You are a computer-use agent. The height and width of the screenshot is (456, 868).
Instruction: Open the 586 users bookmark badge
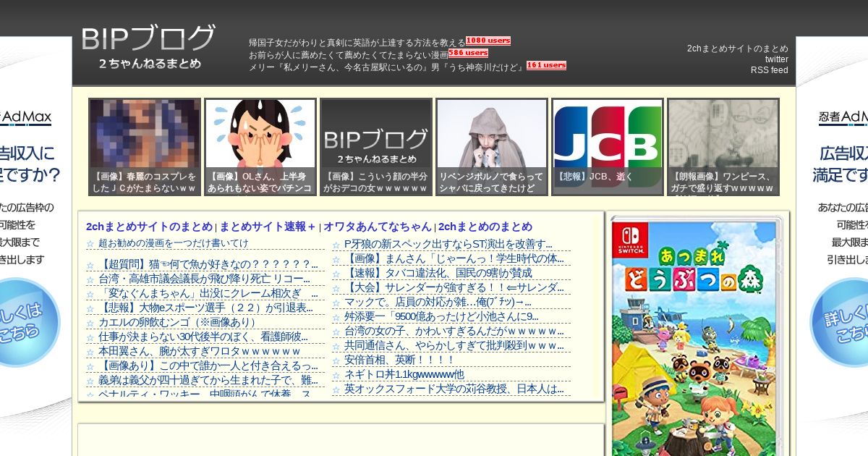pos(468,53)
